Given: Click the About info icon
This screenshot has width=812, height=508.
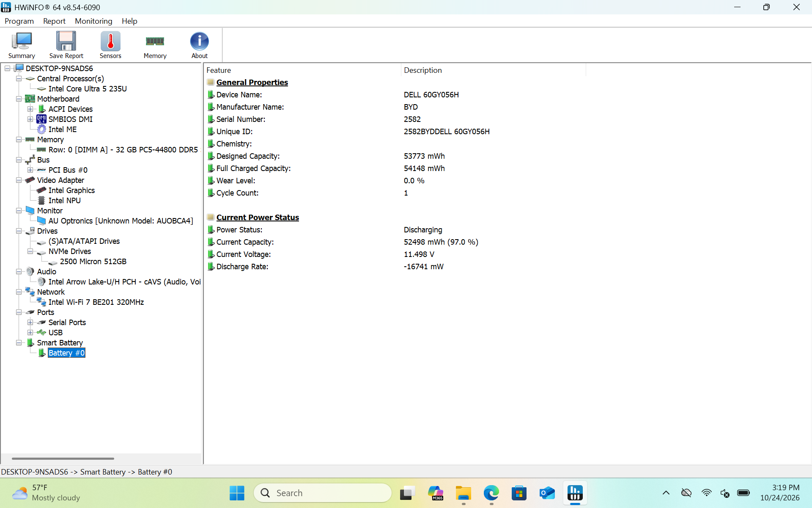Looking at the screenshot, I should pos(199,45).
